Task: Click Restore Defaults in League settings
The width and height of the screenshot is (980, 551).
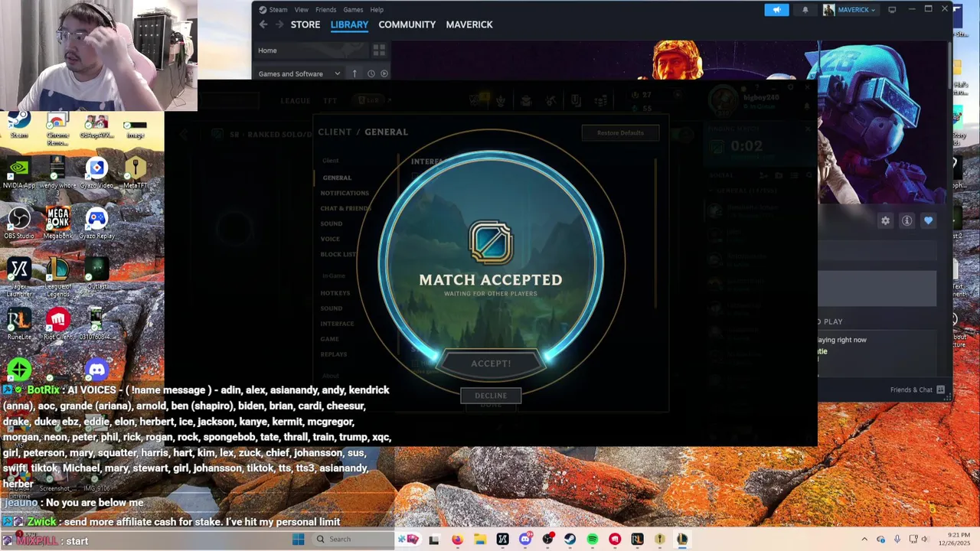Action: [620, 133]
